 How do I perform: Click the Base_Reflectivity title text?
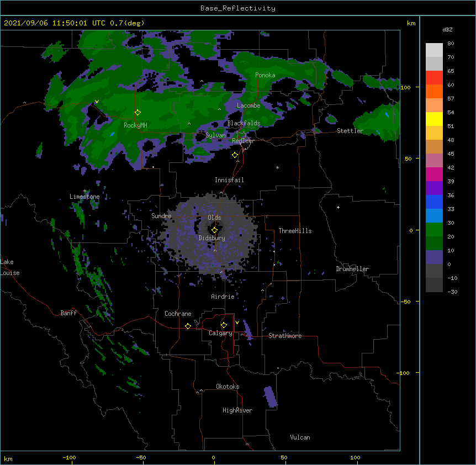pyautogui.click(x=238, y=8)
